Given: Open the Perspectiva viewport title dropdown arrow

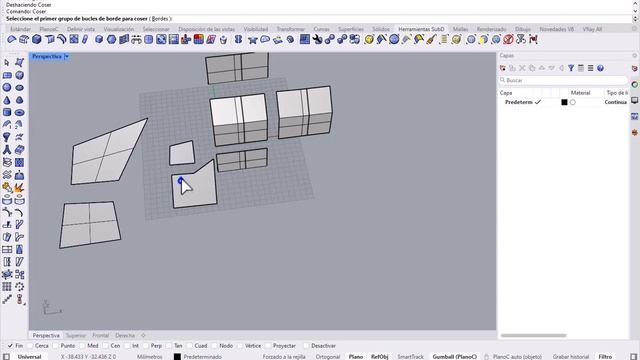Looking at the screenshot, I should coord(67,56).
